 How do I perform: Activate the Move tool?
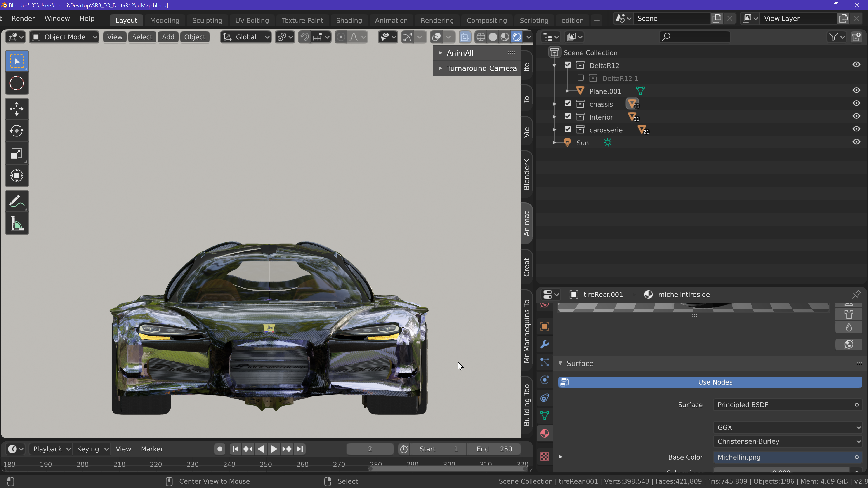click(x=17, y=109)
